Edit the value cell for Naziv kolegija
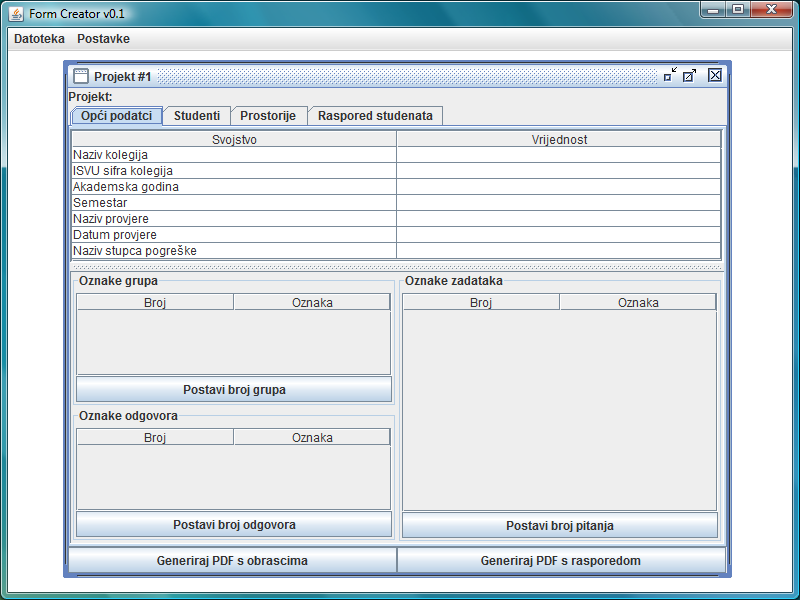The height and width of the screenshot is (600, 800). (558, 155)
